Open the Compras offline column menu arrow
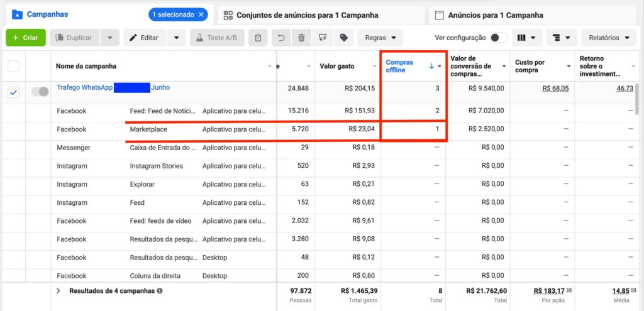The width and height of the screenshot is (644, 311). [440, 67]
